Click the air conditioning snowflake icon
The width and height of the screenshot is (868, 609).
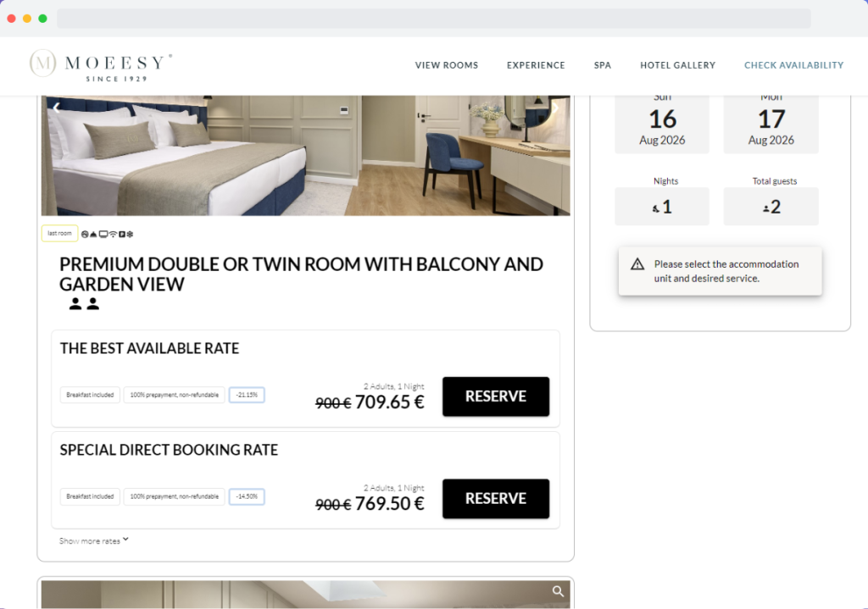(130, 235)
